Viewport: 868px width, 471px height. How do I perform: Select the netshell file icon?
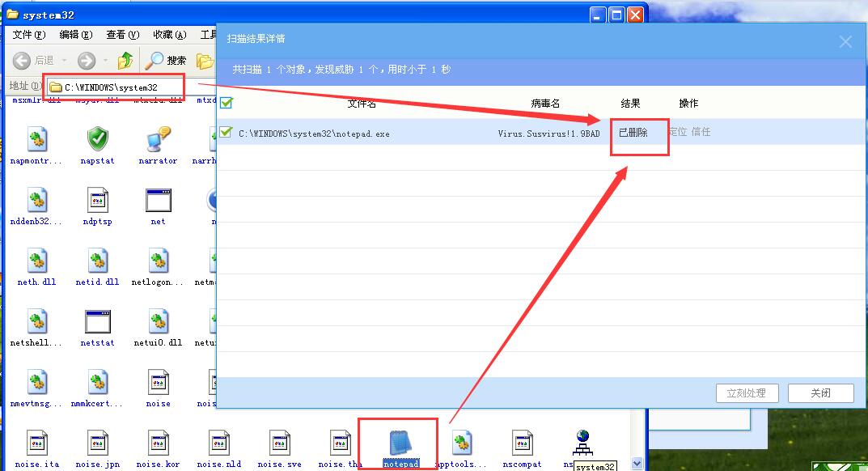(36, 321)
